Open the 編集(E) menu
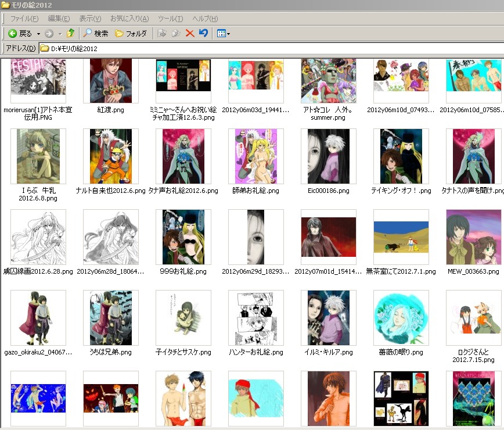 pos(59,19)
